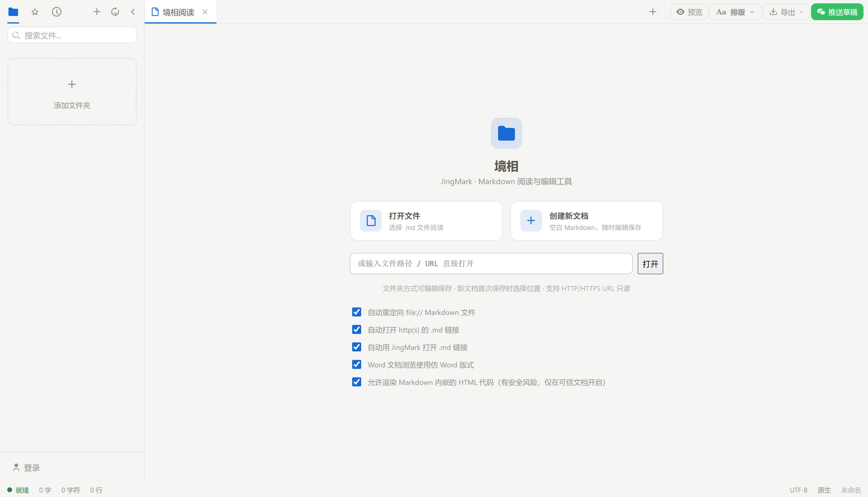The height and width of the screenshot is (497, 868).
Task: Click the user avatar icon beside 登录
Action: pos(16,467)
